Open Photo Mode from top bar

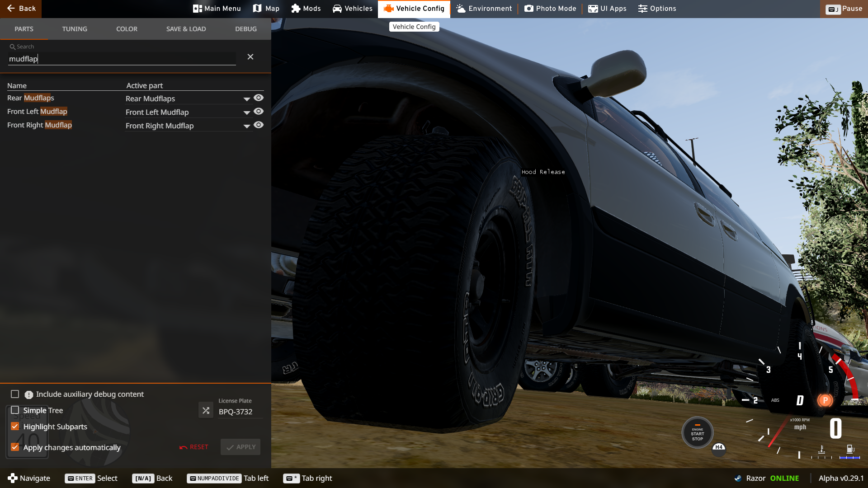550,9
